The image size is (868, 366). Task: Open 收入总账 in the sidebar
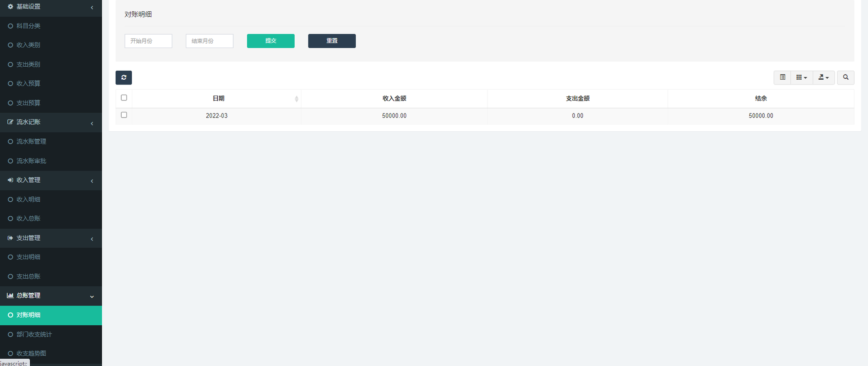click(x=51, y=218)
